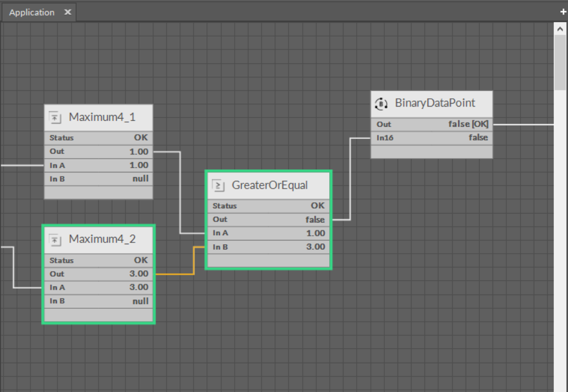
Task: Click the Maximum4_1 block icon
Action: click(x=55, y=117)
